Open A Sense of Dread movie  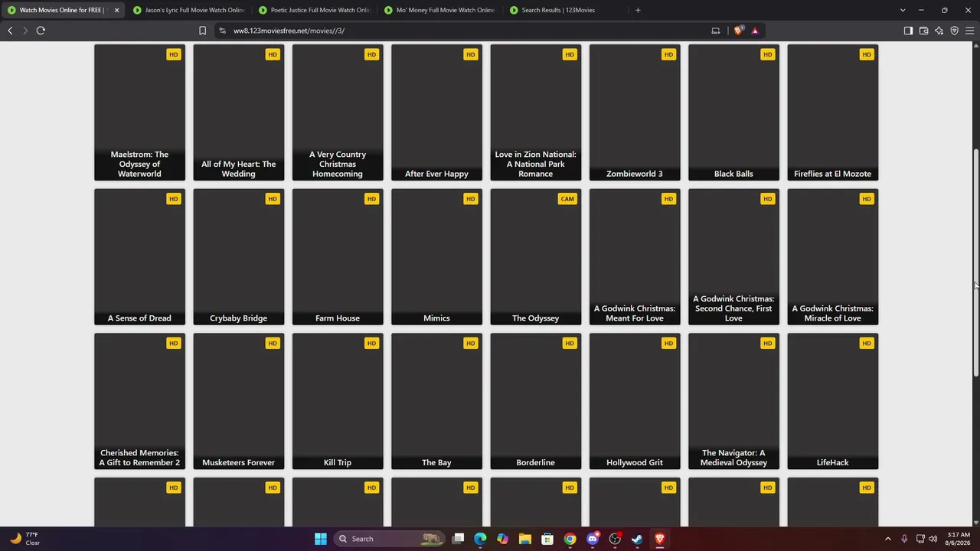click(x=139, y=257)
